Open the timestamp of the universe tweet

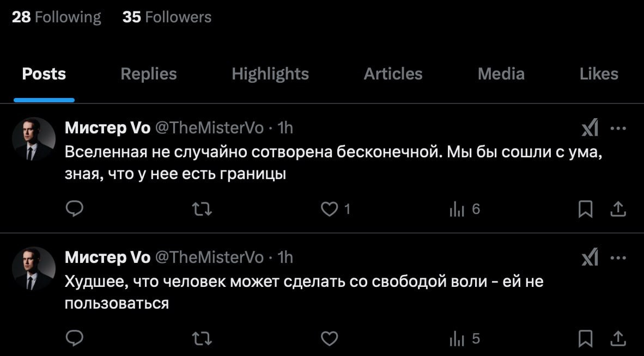pyautogui.click(x=285, y=127)
